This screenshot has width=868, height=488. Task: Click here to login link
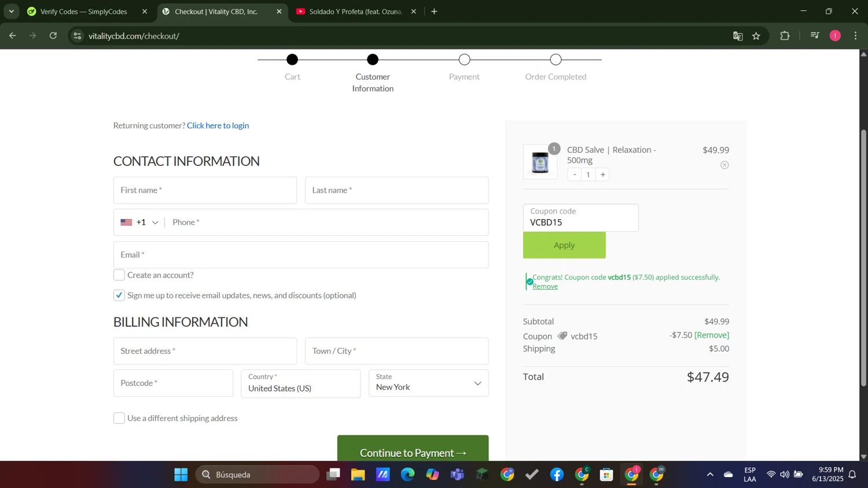(218, 125)
